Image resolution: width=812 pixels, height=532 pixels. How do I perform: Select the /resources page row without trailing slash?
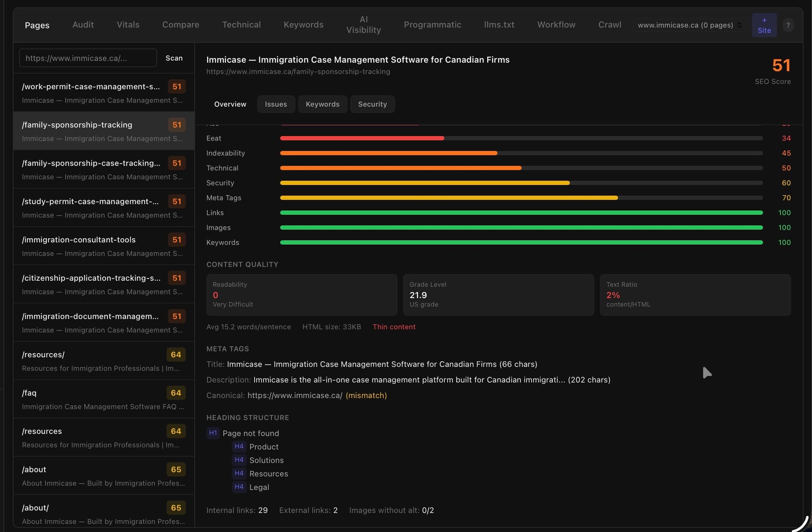pos(104,437)
